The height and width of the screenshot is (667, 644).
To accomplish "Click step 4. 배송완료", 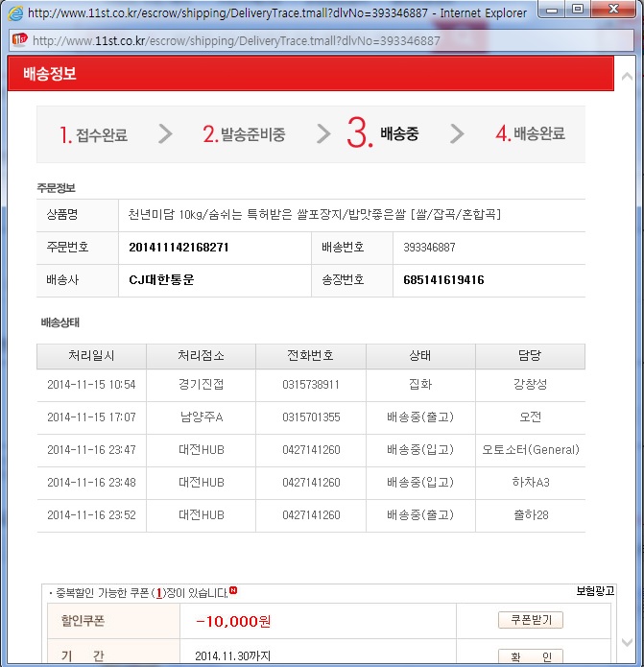I will (531, 133).
